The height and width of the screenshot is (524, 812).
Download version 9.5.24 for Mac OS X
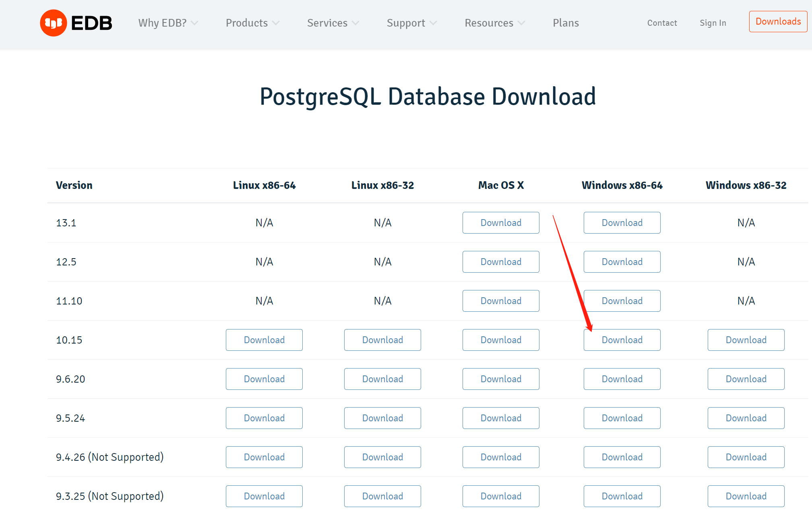500,418
